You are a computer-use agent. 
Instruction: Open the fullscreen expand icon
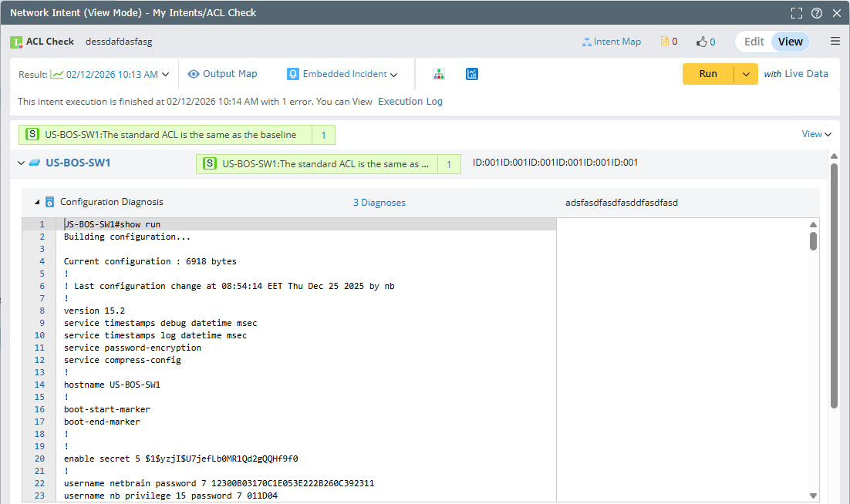click(x=796, y=13)
